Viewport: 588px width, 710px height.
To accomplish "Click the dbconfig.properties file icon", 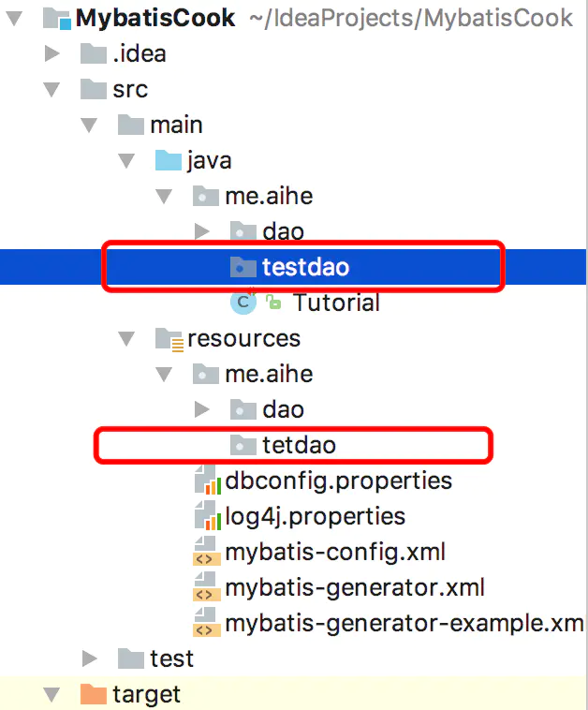I will tap(208, 481).
